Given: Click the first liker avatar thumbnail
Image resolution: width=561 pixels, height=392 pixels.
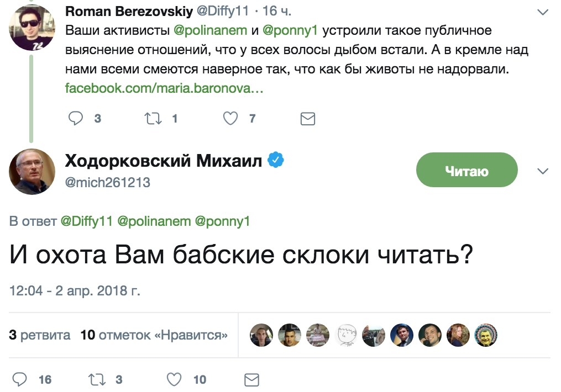Looking at the screenshot, I should [261, 335].
